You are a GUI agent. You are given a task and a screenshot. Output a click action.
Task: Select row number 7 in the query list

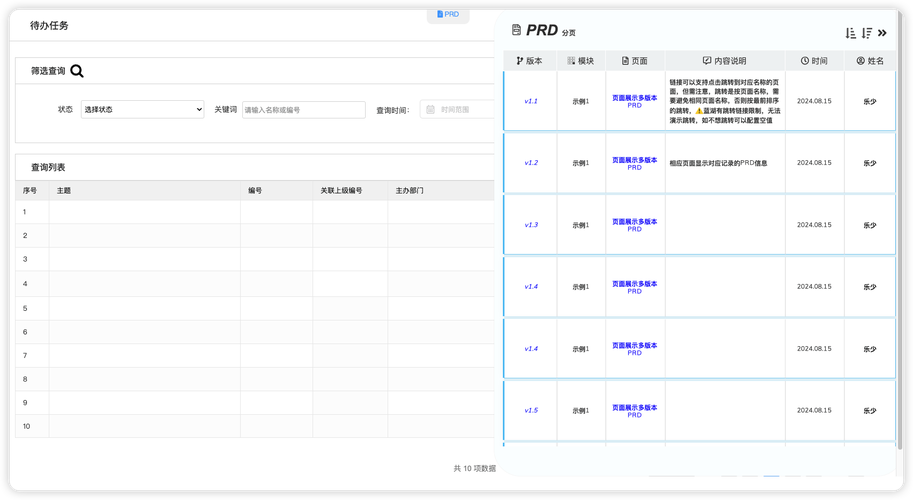[255, 355]
